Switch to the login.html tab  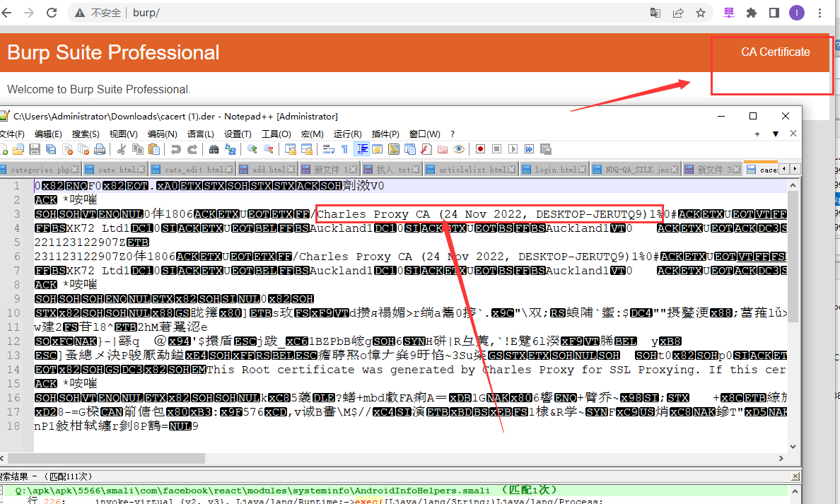(555, 170)
